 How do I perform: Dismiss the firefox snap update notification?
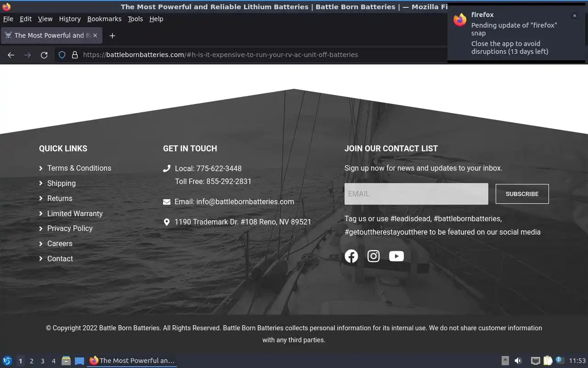point(574,16)
